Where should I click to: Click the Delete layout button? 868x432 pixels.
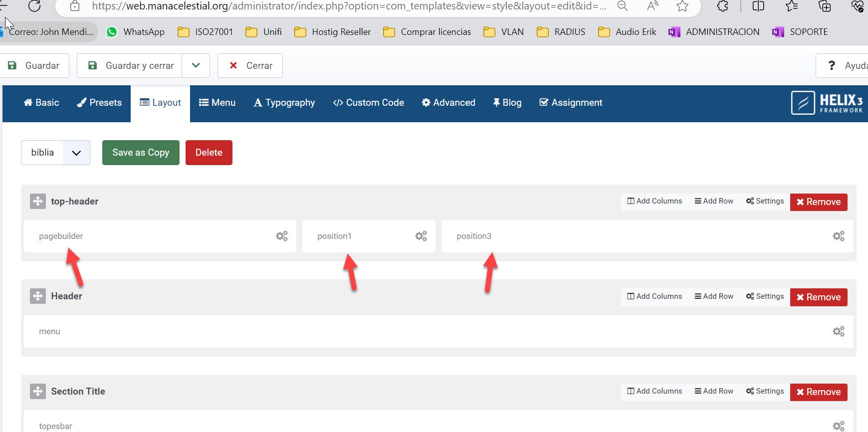point(209,153)
